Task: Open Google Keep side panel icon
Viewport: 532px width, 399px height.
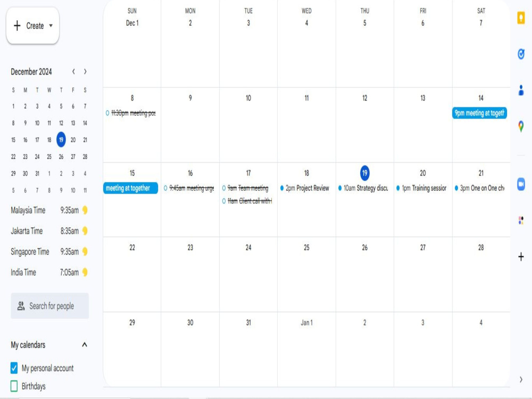Action: coord(521,18)
